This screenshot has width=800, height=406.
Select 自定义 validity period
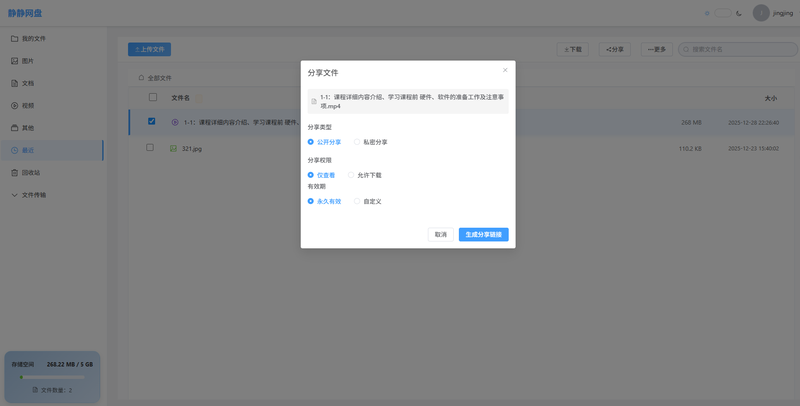click(357, 201)
